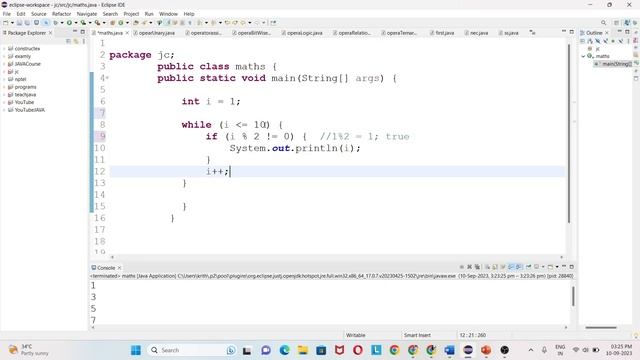Switch to the nec.java editor tab
Image resolution: width=640 pixels, height=360 pixels.
tap(478, 33)
